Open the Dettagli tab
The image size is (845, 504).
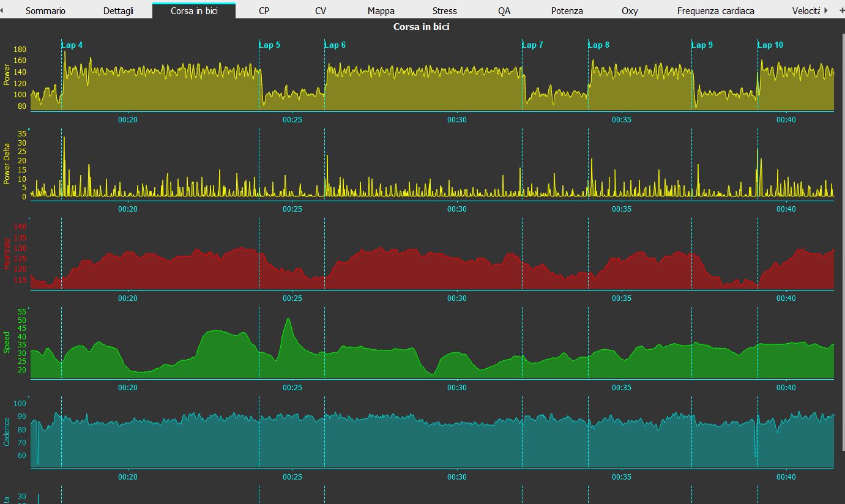point(118,10)
